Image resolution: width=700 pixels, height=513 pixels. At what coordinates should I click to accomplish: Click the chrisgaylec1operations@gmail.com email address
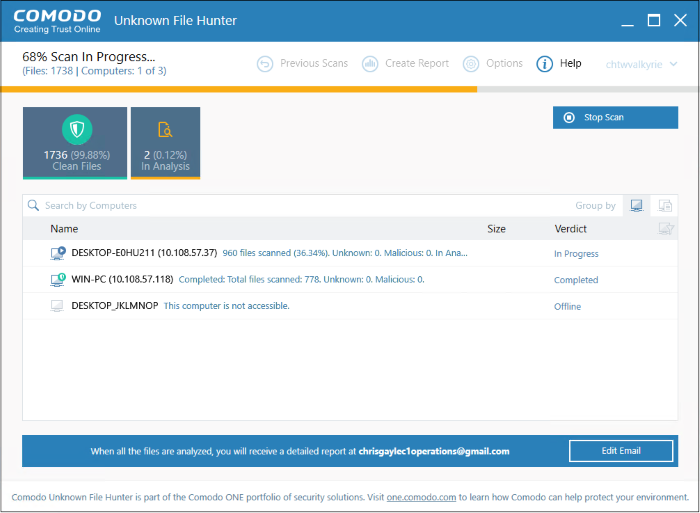[x=434, y=451]
